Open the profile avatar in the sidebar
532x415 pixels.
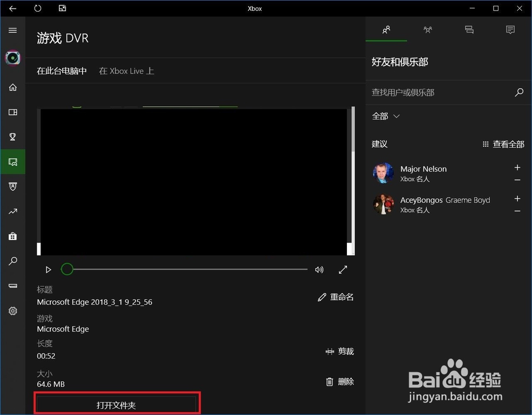tap(13, 58)
